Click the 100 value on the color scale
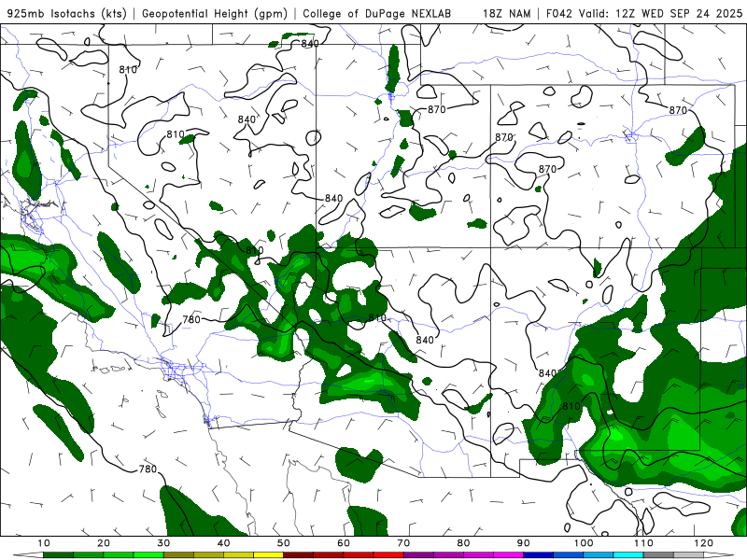747x560 pixels. 584,543
